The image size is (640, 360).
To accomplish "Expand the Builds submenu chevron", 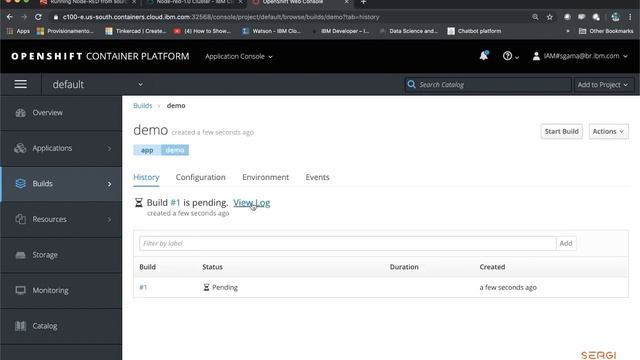I will click(x=109, y=184).
